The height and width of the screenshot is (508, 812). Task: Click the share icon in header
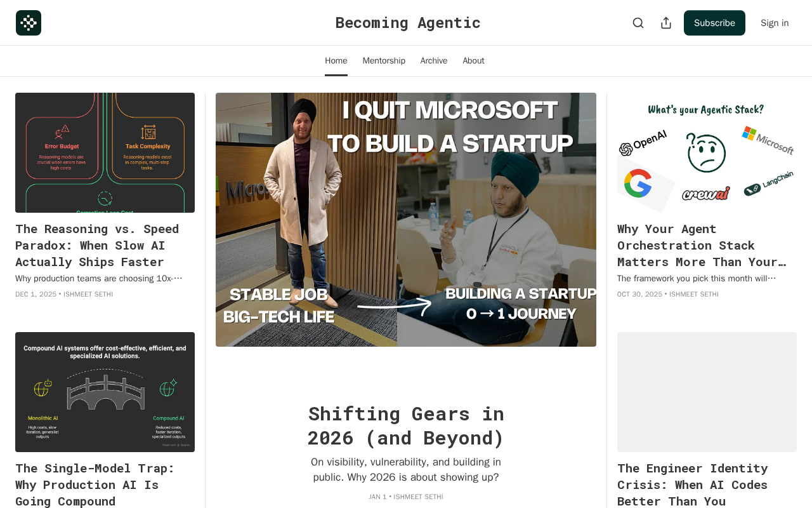[x=666, y=23]
